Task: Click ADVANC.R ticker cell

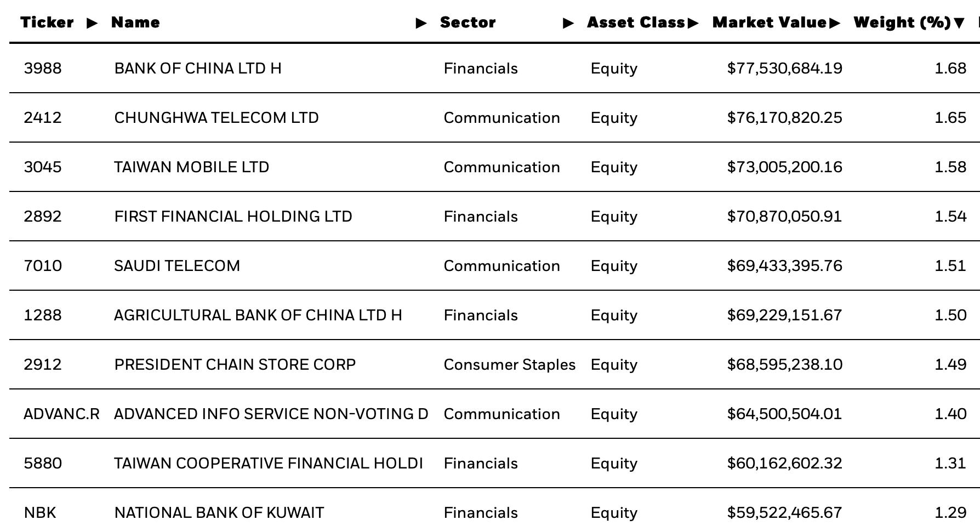Action: 62,414
